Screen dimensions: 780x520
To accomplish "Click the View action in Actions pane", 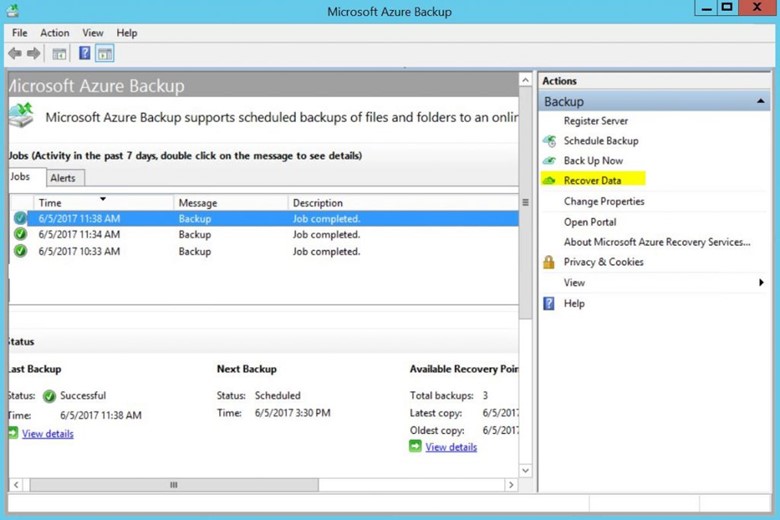I will coord(574,283).
